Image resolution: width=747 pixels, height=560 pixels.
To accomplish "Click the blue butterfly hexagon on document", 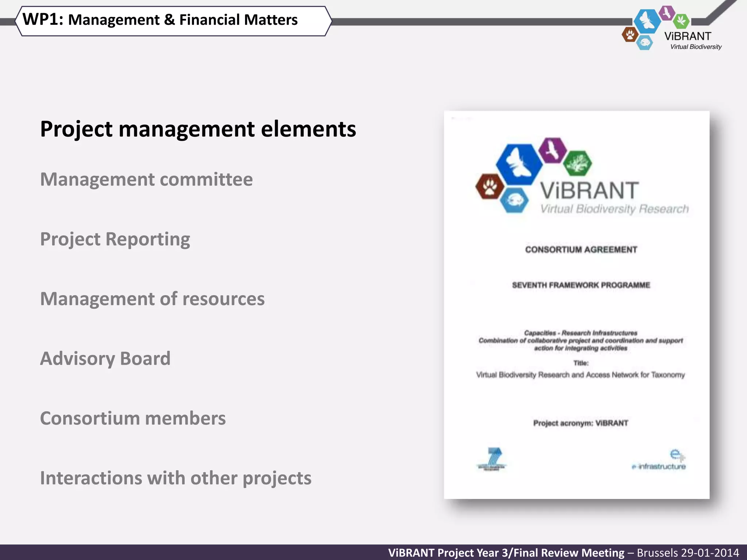I will (x=519, y=164).
